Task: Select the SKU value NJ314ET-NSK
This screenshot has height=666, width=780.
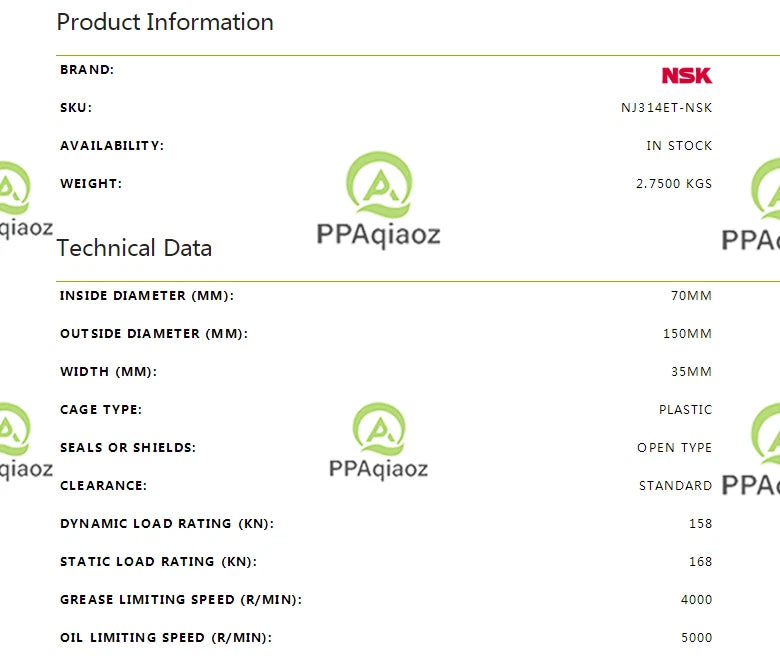Action: point(667,108)
